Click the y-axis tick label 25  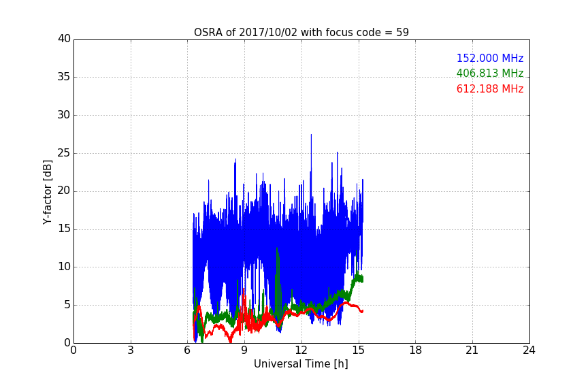point(64,153)
